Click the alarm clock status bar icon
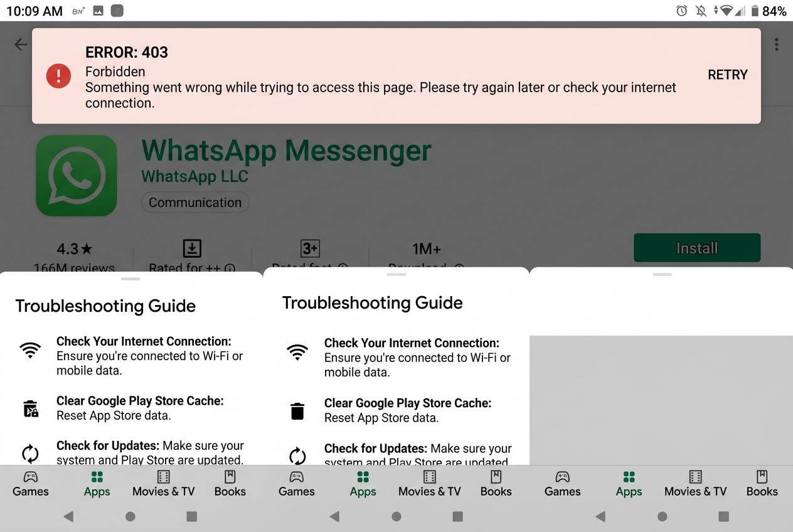The width and height of the screenshot is (793, 532). [x=682, y=11]
